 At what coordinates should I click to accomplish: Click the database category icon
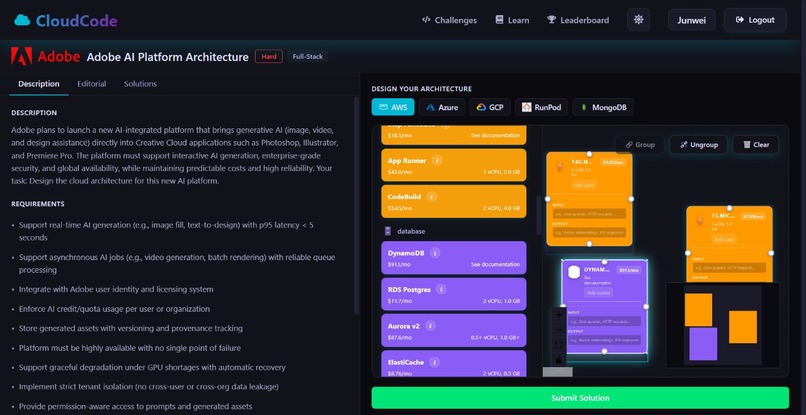pyautogui.click(x=388, y=231)
